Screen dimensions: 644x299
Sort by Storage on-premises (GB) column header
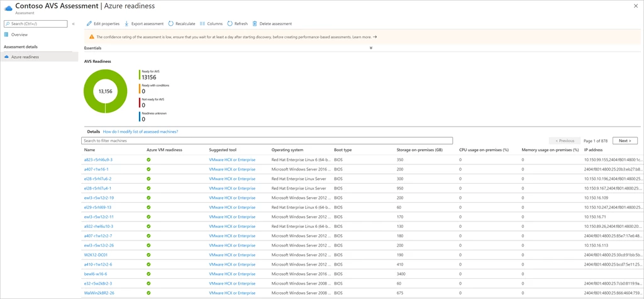pos(419,150)
